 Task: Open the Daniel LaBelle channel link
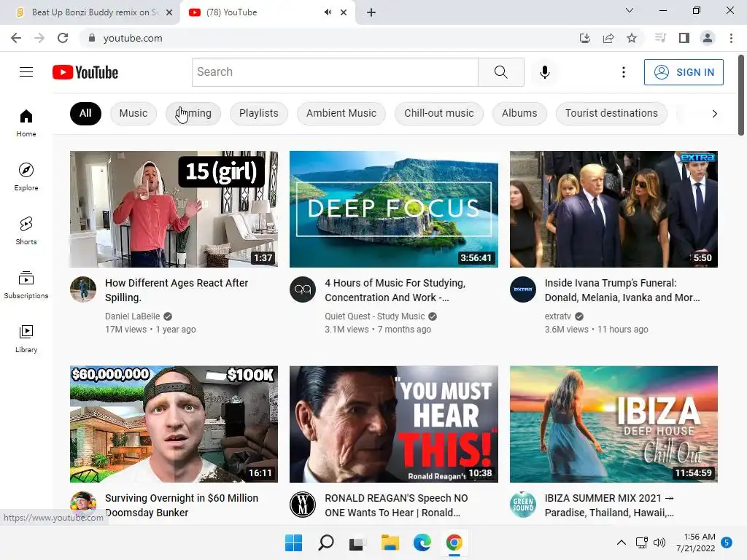point(133,316)
